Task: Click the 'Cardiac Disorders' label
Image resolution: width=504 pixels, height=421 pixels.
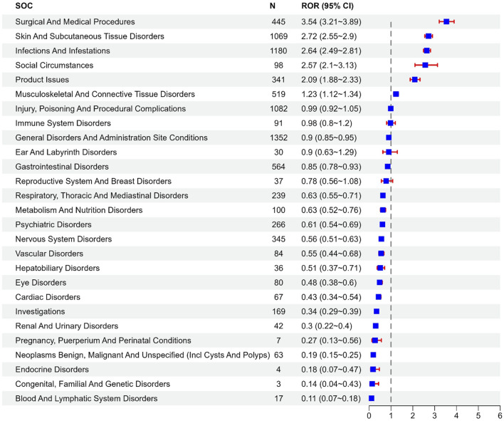Action: 48,297
